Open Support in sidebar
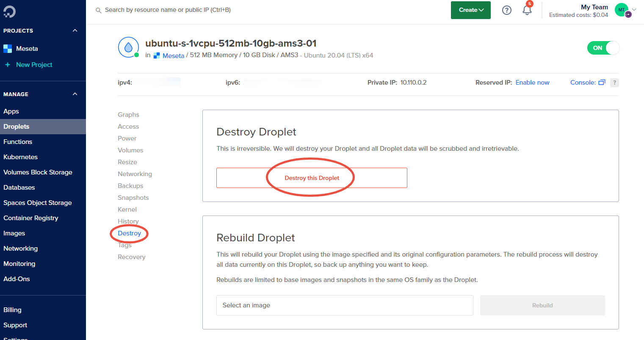 [x=15, y=325]
